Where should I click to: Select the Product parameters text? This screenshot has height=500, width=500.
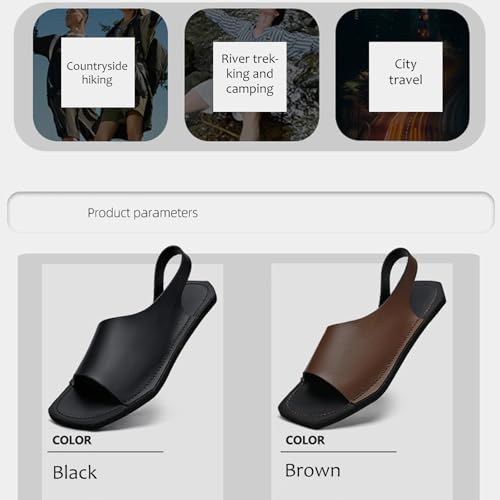click(x=142, y=213)
